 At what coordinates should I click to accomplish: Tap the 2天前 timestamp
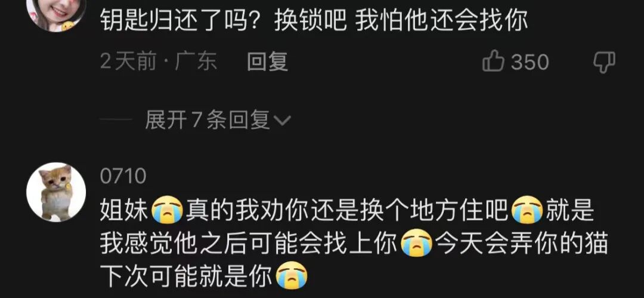click(129, 62)
